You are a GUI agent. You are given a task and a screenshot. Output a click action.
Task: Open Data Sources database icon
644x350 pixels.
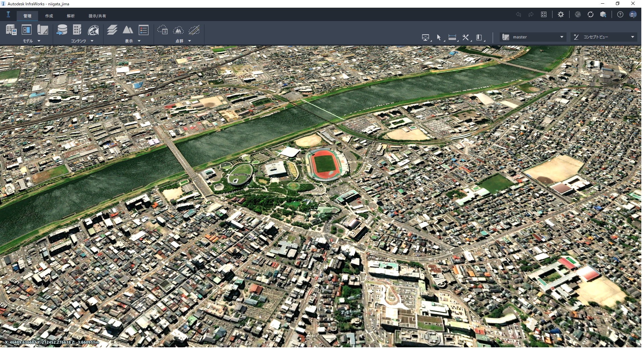pyautogui.click(x=62, y=30)
